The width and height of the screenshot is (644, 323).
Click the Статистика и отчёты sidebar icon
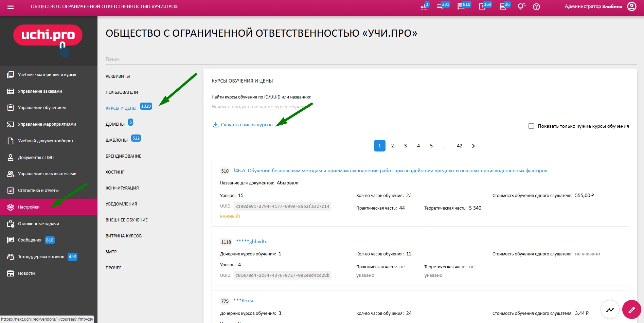click(x=11, y=190)
